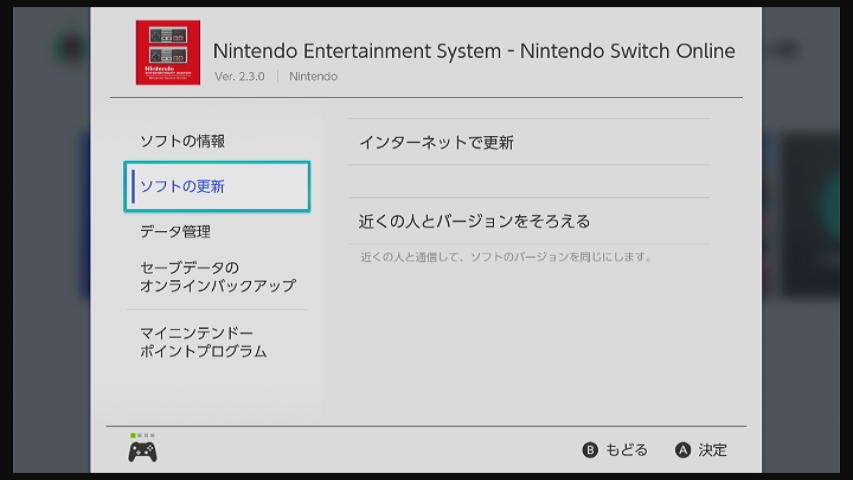This screenshot has width=853, height=480.
Task: Choose インターネットで更新 option
Action: (x=529, y=142)
